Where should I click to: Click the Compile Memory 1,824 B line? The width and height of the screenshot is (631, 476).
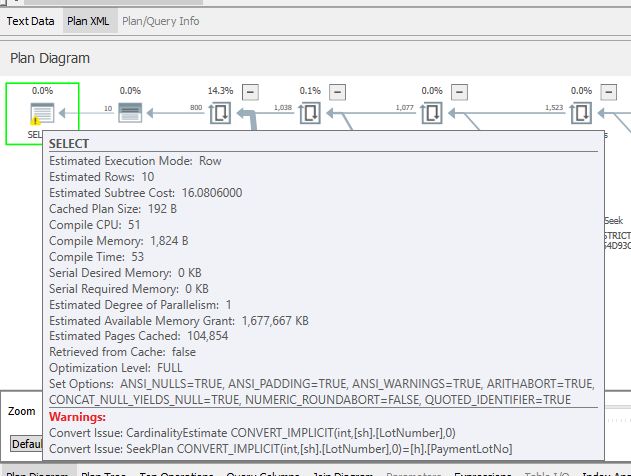119,241
